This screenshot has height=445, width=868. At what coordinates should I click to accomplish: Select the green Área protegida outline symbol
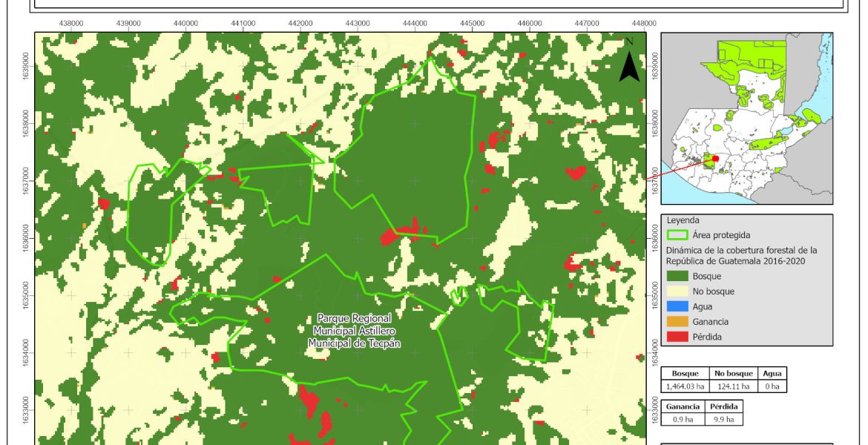[678, 235]
